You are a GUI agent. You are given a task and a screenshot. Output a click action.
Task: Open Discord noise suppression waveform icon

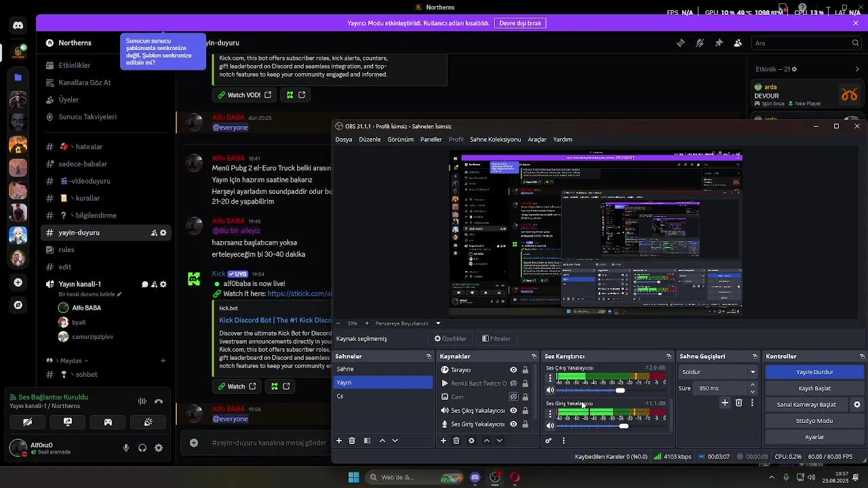[142, 401]
